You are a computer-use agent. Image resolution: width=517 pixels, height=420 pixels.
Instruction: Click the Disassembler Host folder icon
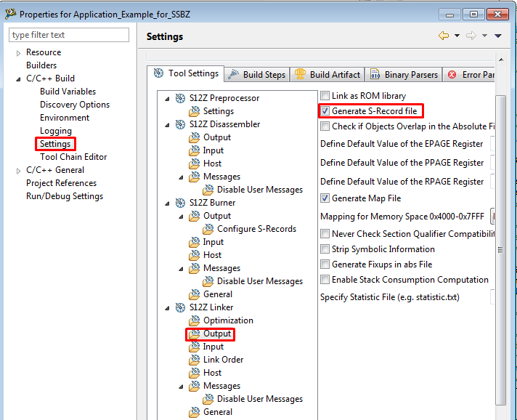(194, 163)
